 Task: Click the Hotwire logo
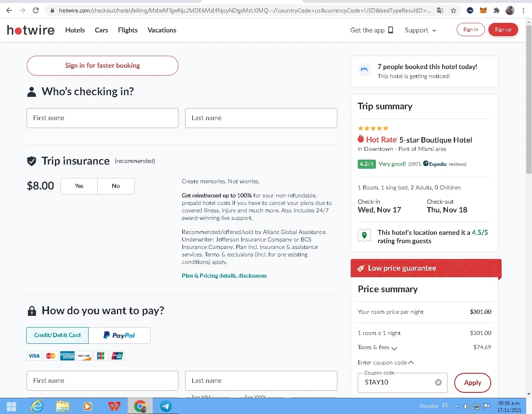(x=31, y=30)
